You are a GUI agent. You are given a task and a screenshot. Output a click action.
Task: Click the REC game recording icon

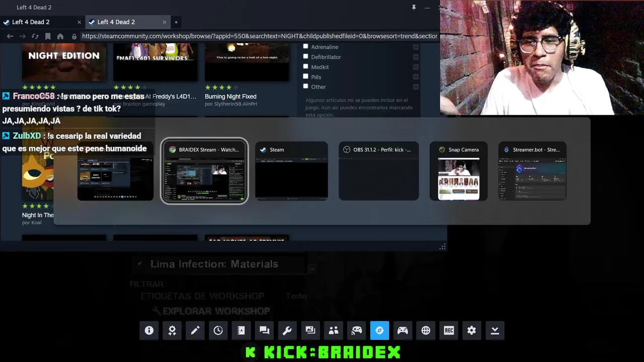pyautogui.click(x=449, y=330)
